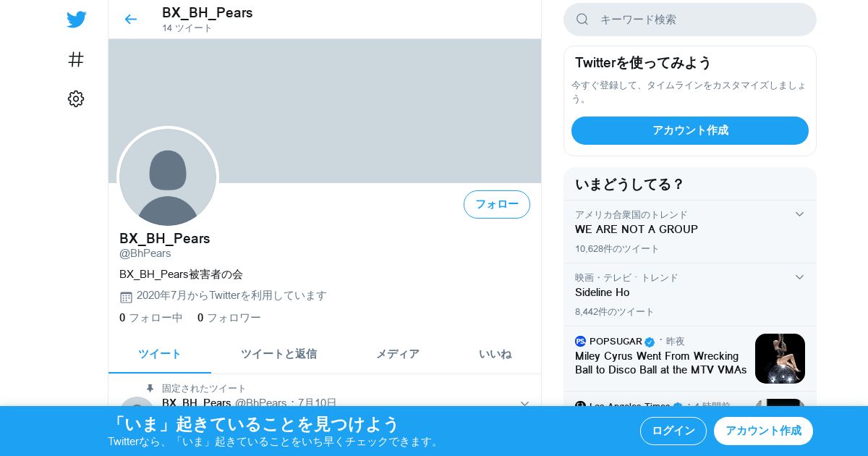This screenshot has height=456, width=868.
Task: Open the BX_BH_Pears profile avatar
Action: tap(168, 177)
